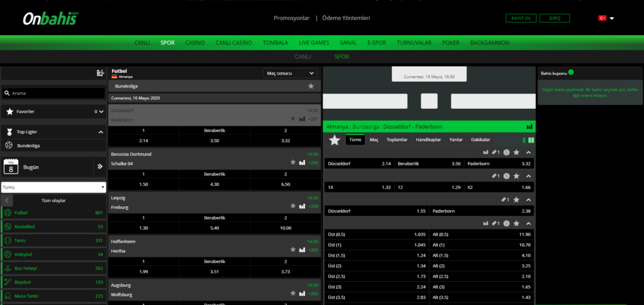Image resolution: width=644 pixels, height=305 pixels.
Task: Open statistics icon for Borussia Dortmund match
Action: click(x=303, y=162)
